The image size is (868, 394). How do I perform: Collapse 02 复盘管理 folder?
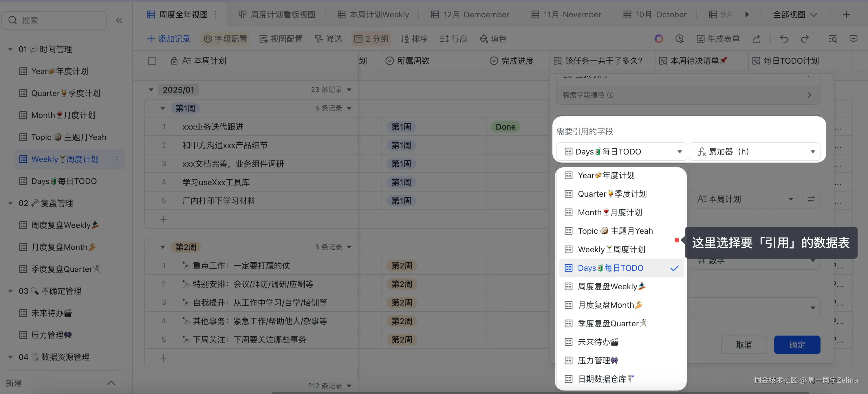10,203
